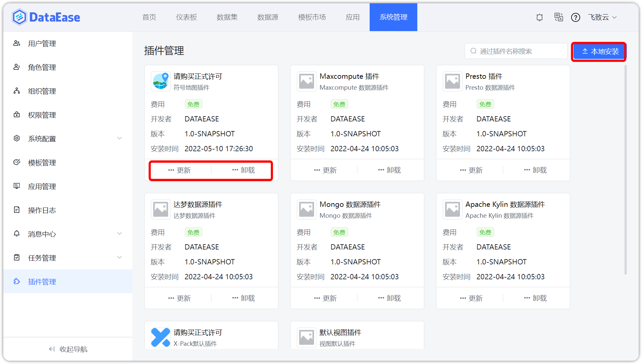Click the 角色管理 sidebar icon
The image size is (642, 364).
[x=17, y=67]
